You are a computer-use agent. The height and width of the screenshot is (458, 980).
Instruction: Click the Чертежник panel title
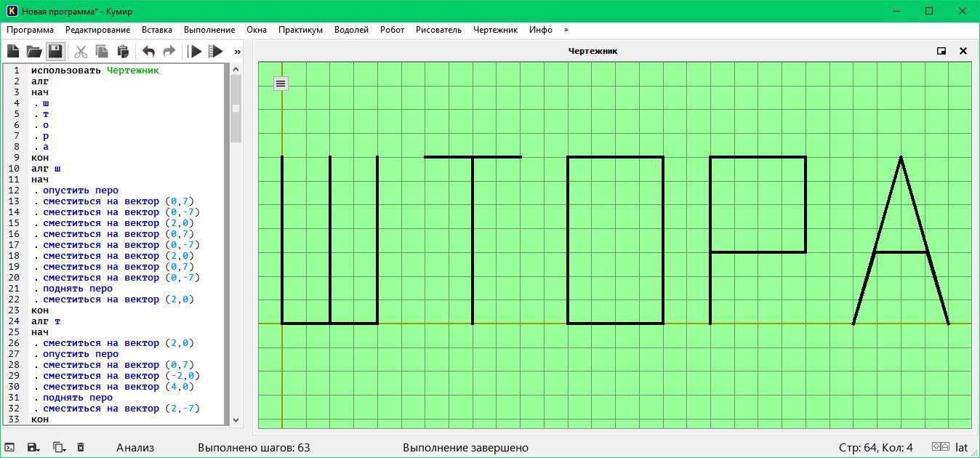[x=593, y=51]
